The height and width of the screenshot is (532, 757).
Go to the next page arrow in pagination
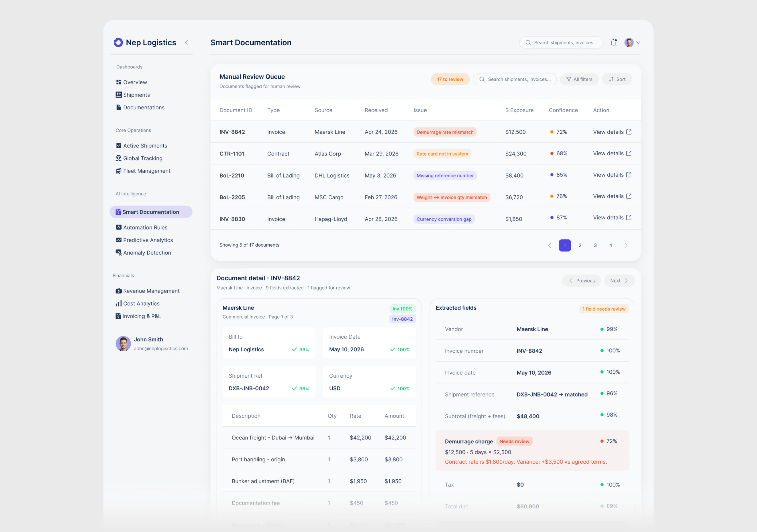click(625, 245)
